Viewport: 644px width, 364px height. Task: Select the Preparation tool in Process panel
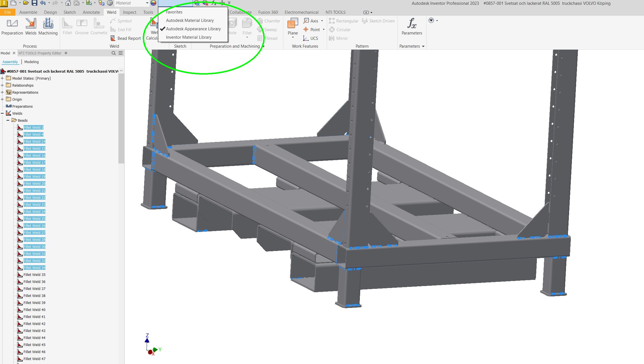point(12,27)
